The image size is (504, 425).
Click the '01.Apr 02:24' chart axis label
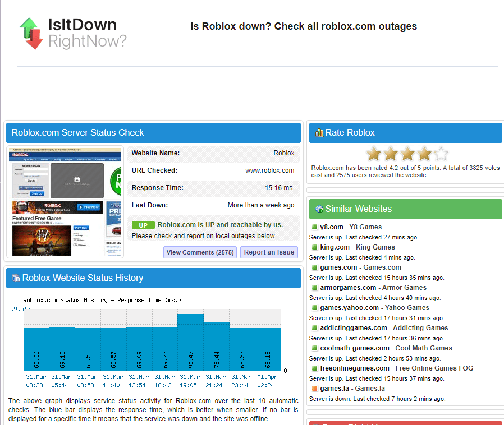(x=267, y=381)
